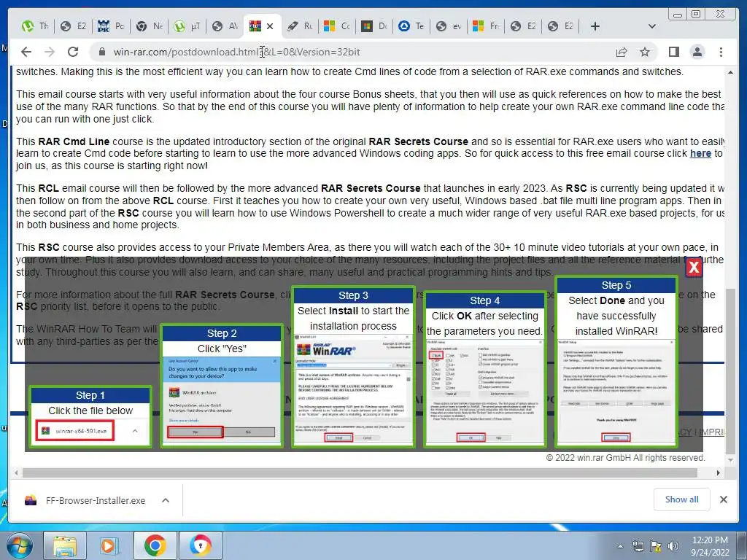This screenshot has width=747, height=560.
Task: Expand the tab search chevron
Action: pos(651,26)
